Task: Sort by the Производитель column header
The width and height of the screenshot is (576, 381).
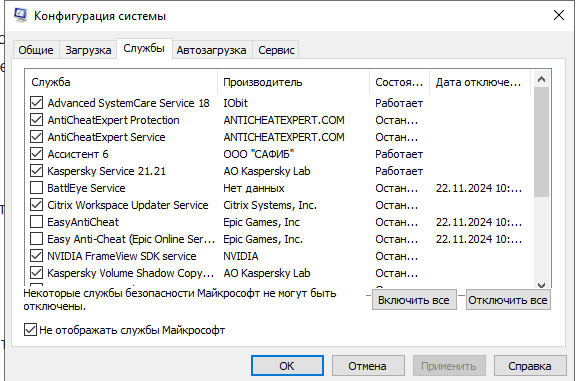Action: point(294,82)
